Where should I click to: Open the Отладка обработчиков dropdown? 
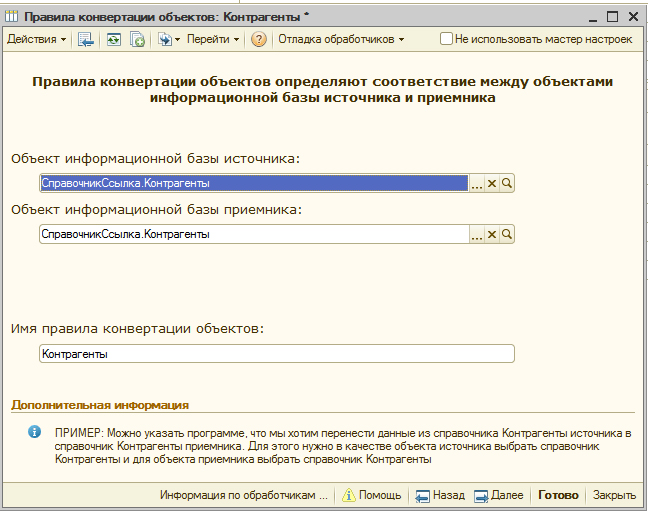pyautogui.click(x=341, y=40)
